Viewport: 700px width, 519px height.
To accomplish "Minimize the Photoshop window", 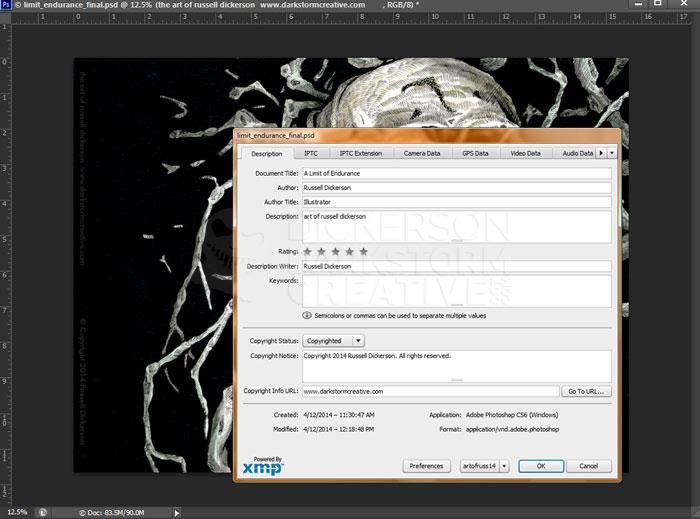I will (x=638, y=4).
